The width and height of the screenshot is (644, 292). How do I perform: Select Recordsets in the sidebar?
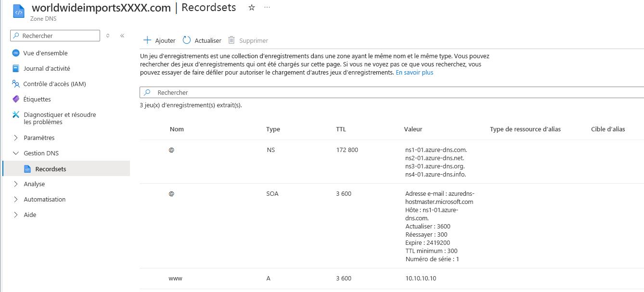(x=66, y=169)
